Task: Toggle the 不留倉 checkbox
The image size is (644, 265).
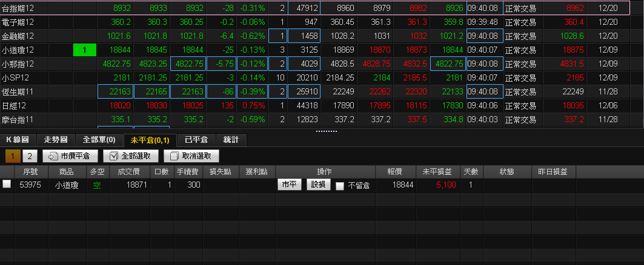Action: (340, 186)
